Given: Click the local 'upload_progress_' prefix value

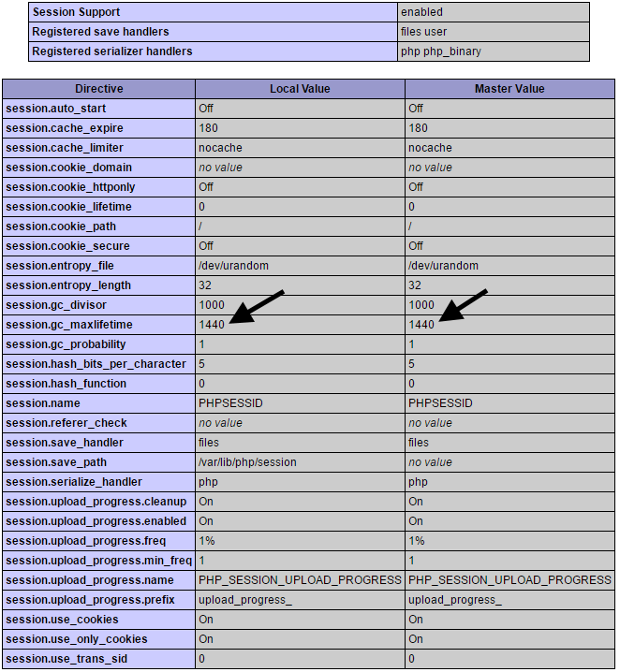Looking at the screenshot, I should pyautogui.click(x=245, y=601).
